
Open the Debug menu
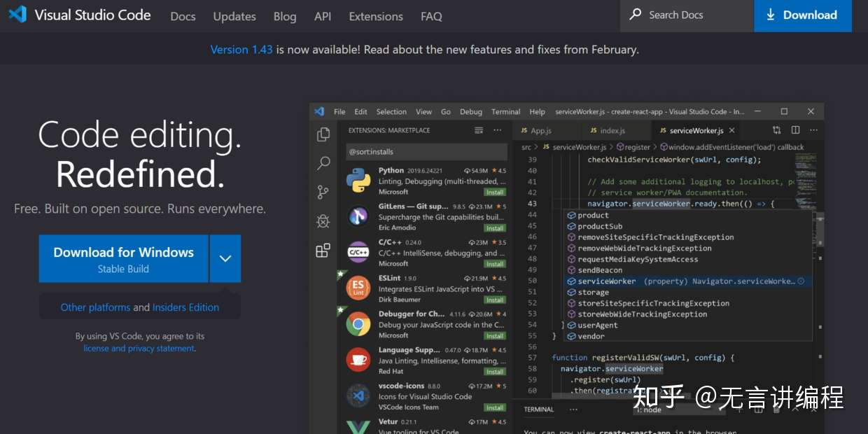[471, 111]
